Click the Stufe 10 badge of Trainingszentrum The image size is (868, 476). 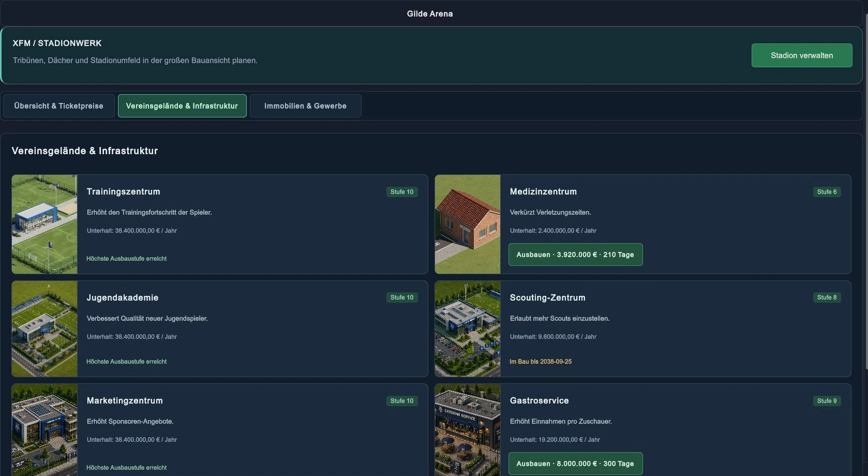coord(402,192)
